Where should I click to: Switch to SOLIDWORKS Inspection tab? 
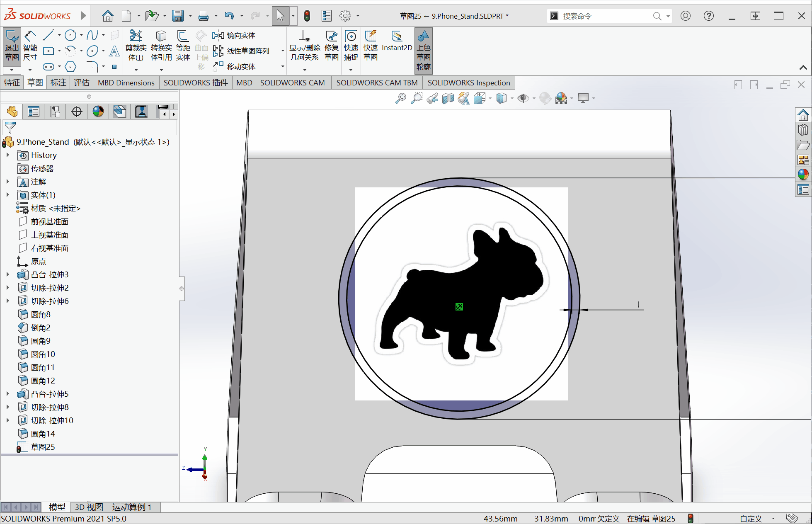[469, 82]
